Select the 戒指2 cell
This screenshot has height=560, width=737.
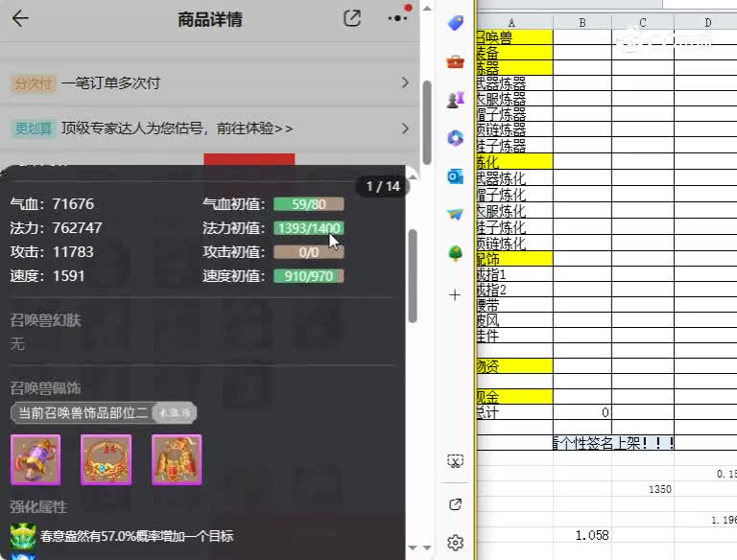514,290
